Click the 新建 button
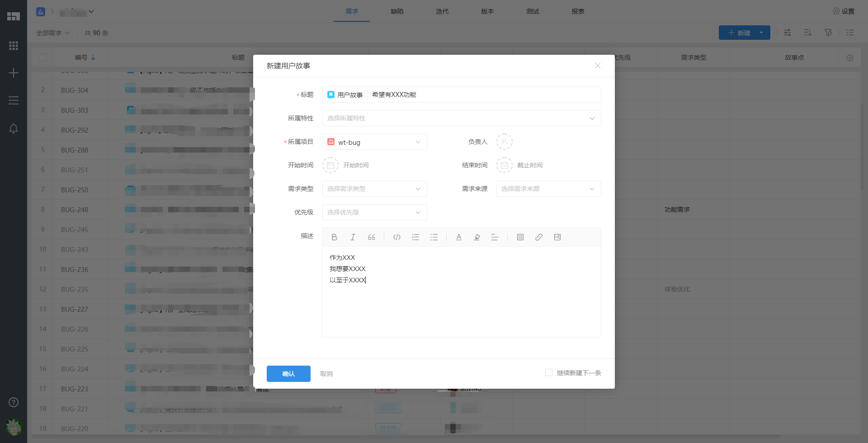The image size is (868, 443). 739,33
